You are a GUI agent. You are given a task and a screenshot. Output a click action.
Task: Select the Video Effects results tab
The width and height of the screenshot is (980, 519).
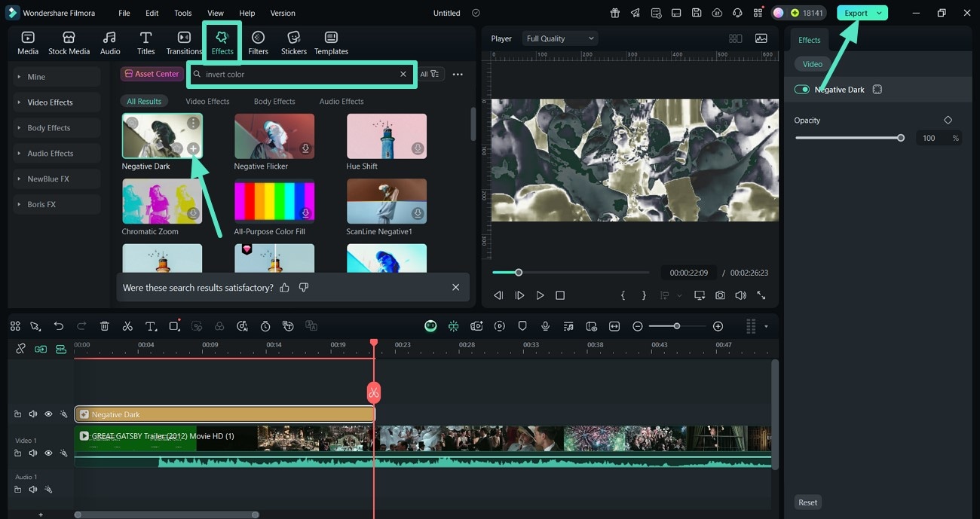[207, 101]
